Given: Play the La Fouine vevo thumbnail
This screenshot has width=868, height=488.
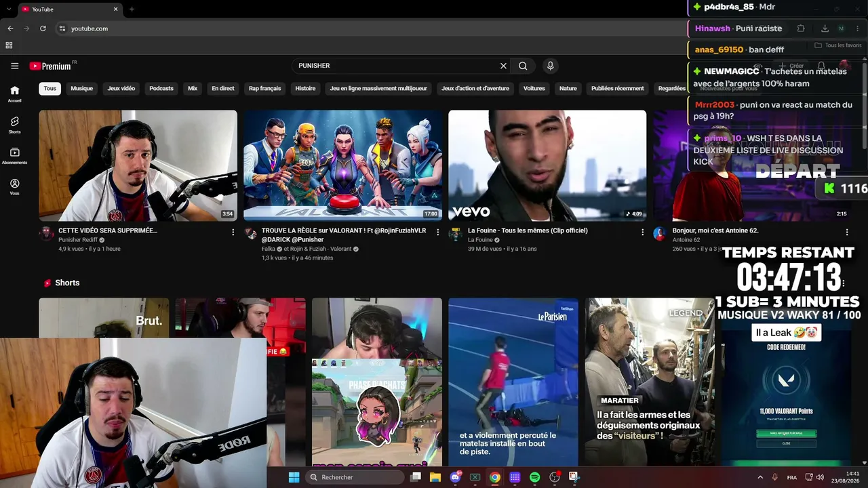Looking at the screenshot, I should click(547, 165).
